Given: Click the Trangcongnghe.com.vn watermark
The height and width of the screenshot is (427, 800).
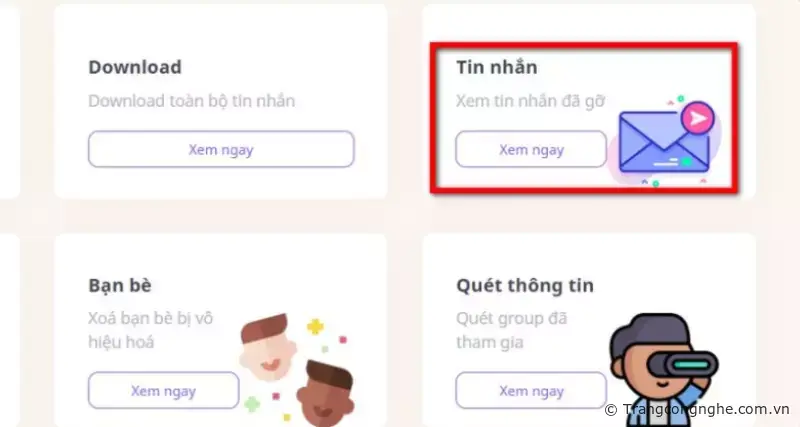Looking at the screenshot, I should [x=697, y=409].
